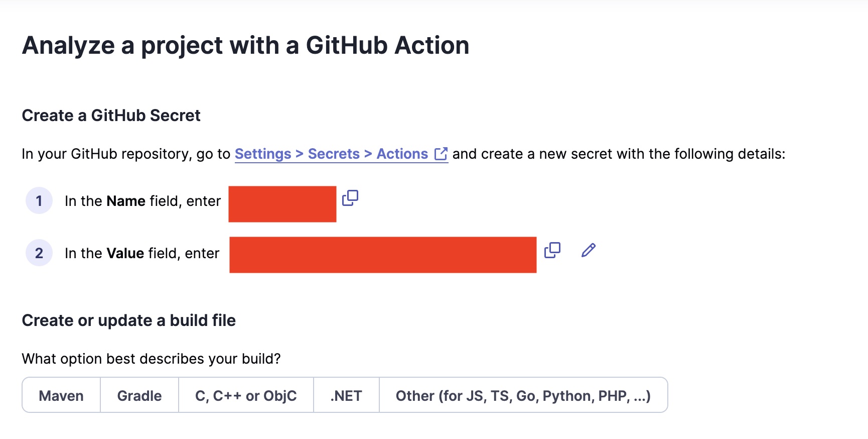The width and height of the screenshot is (868, 439).
Task: Click the external link icon beside Actions
Action: (x=441, y=154)
